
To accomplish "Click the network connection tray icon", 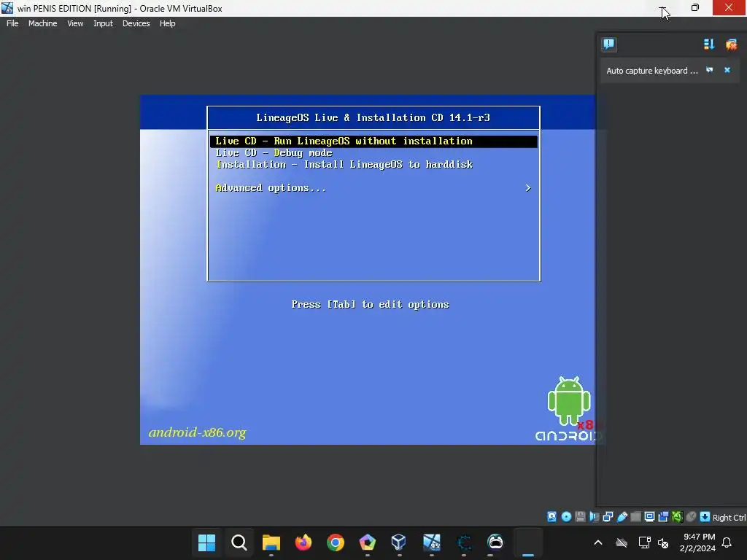I will (x=645, y=542).
